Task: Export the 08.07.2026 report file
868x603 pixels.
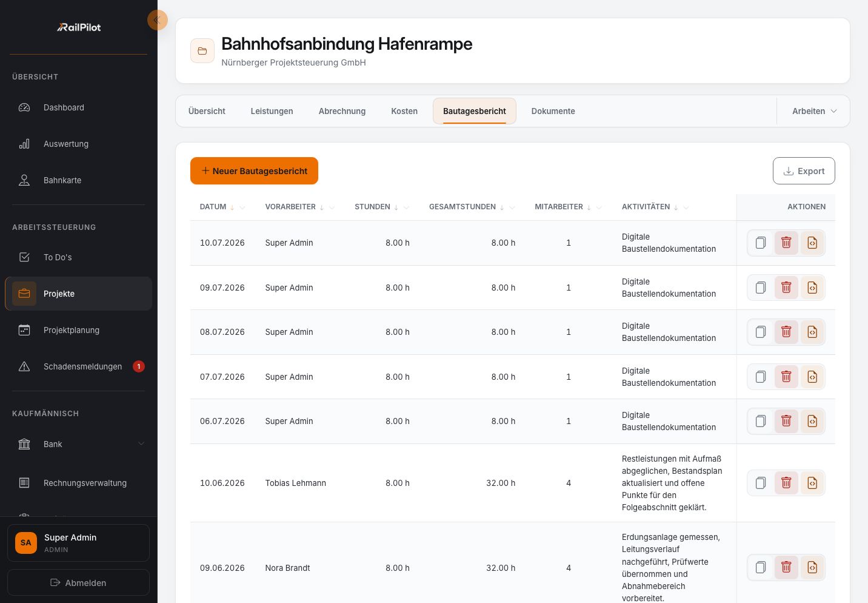Action: tap(812, 332)
